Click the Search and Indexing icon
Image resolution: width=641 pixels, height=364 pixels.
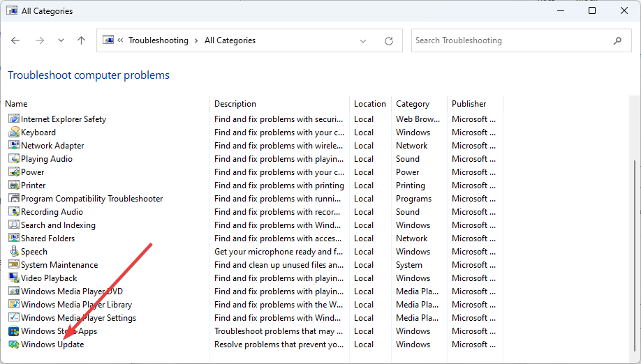point(14,225)
